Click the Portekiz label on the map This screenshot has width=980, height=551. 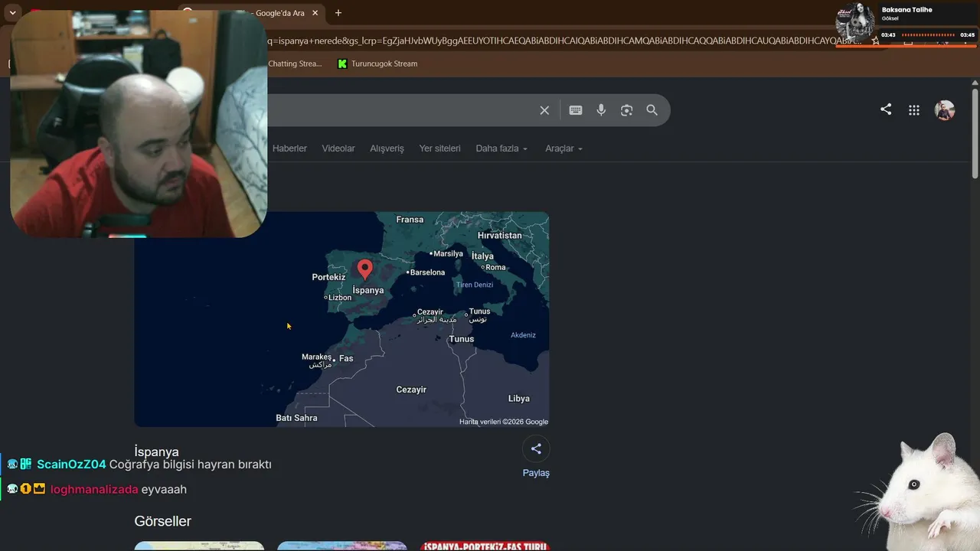pyautogui.click(x=328, y=277)
